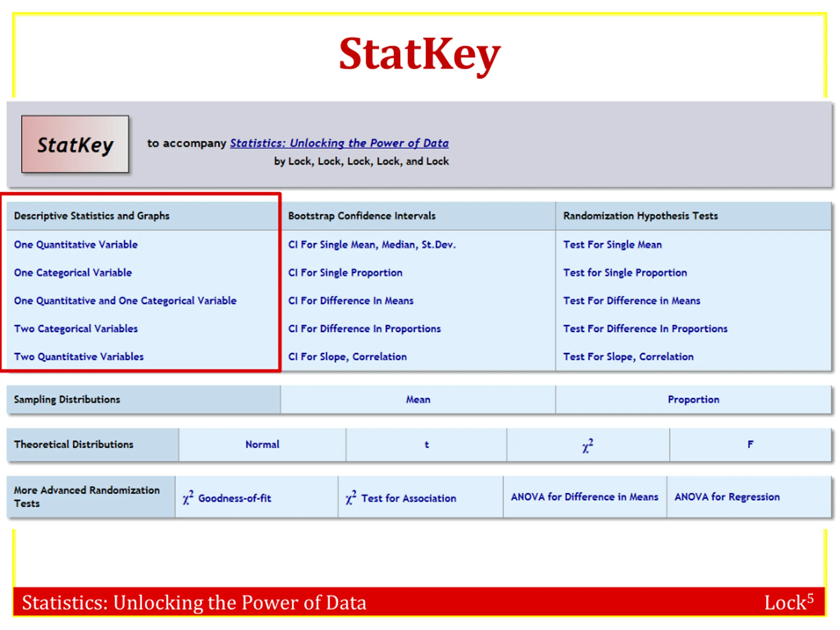The width and height of the screenshot is (840, 630).
Task: Select the chi-square theoretical distribution
Action: click(x=587, y=446)
